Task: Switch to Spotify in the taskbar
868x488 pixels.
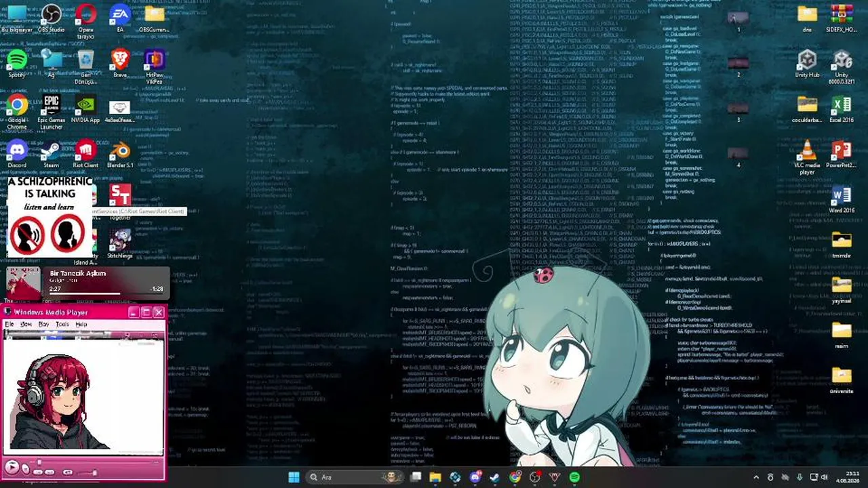Action: 574,477
